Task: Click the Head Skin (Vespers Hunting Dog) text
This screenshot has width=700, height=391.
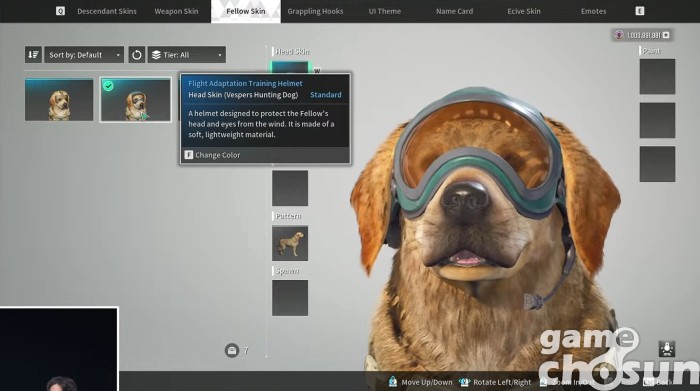Action: click(x=243, y=95)
